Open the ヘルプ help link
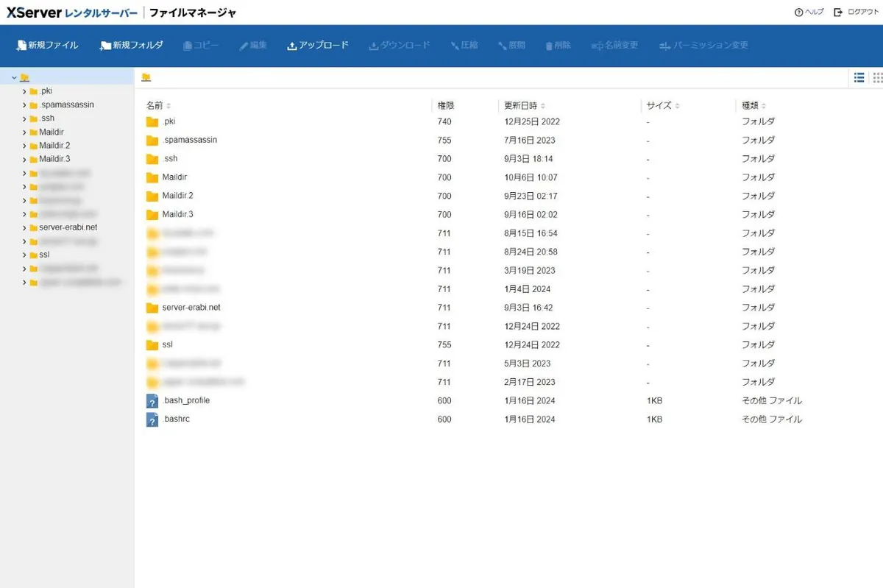 pos(809,13)
